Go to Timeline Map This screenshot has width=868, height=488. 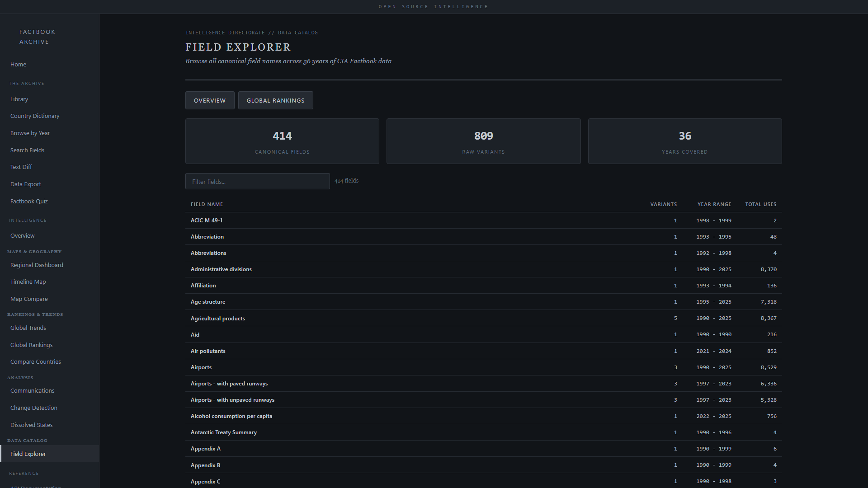(x=28, y=282)
